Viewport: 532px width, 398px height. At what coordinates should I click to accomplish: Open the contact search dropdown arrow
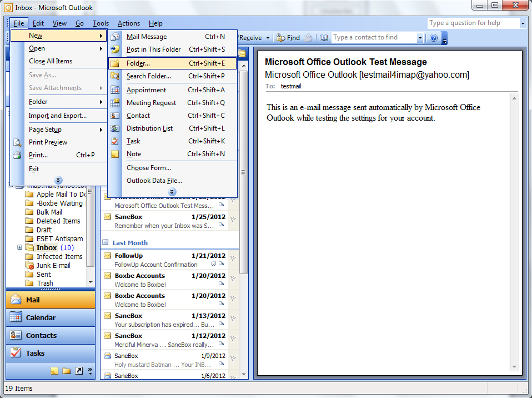tap(420, 38)
